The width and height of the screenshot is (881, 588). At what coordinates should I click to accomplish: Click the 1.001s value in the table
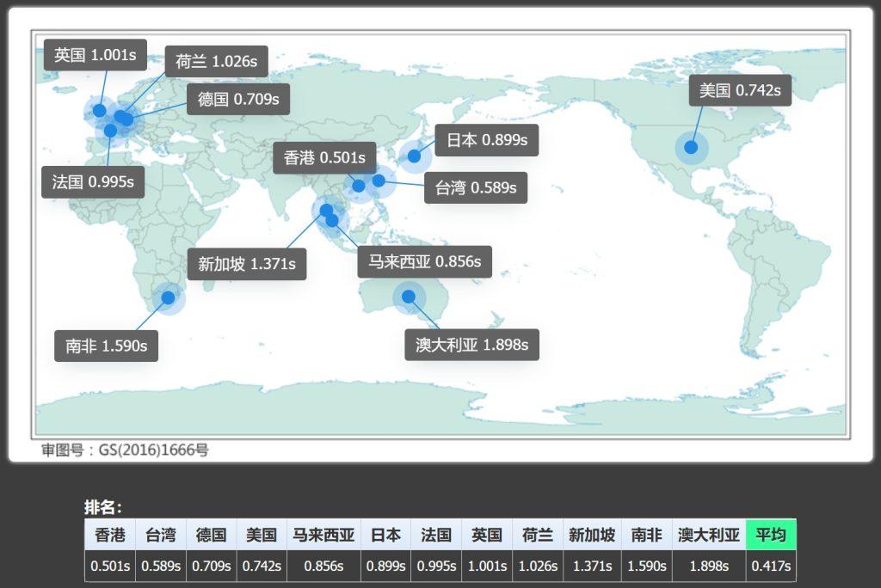pos(487,566)
